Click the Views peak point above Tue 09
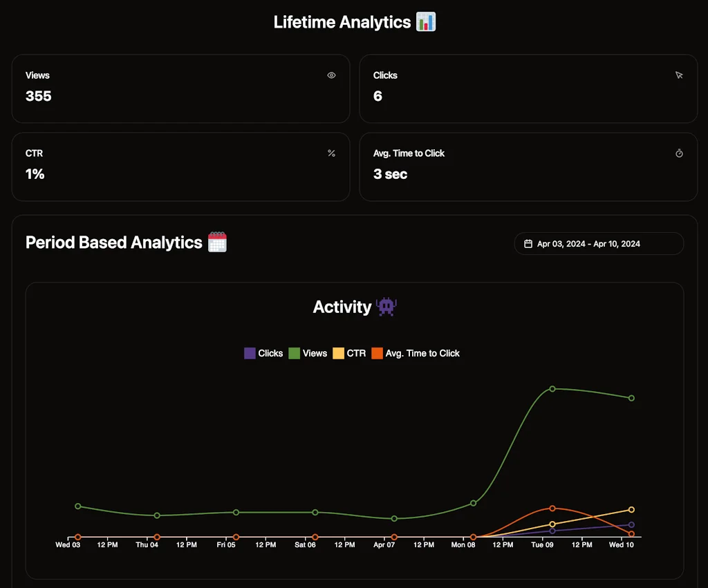708x588 pixels. click(x=552, y=388)
